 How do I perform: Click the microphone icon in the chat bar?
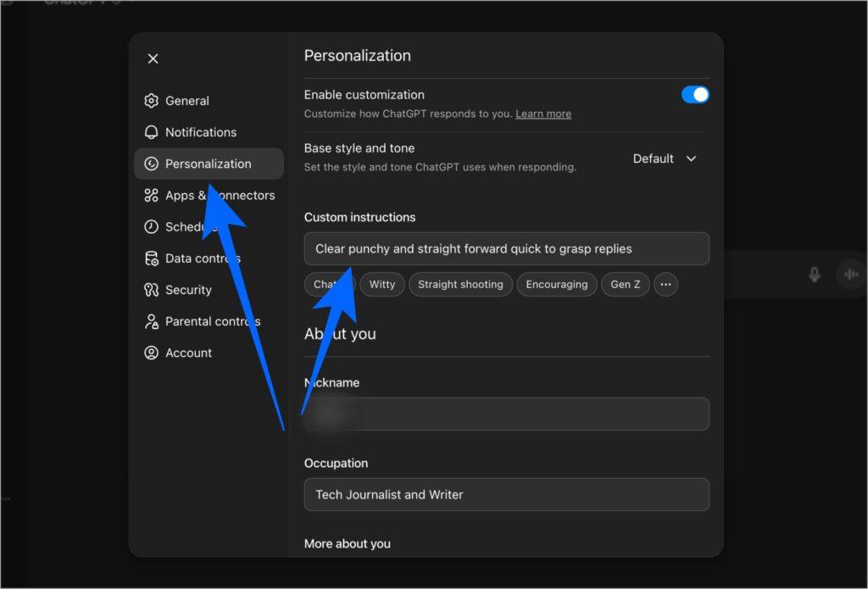tap(814, 273)
